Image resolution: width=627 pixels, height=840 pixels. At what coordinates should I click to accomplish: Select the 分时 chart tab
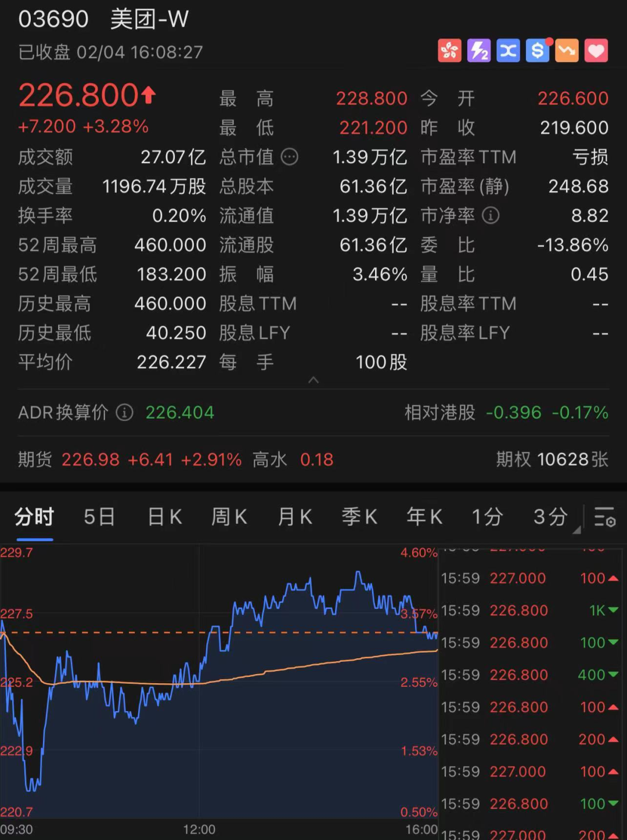pos(34,516)
